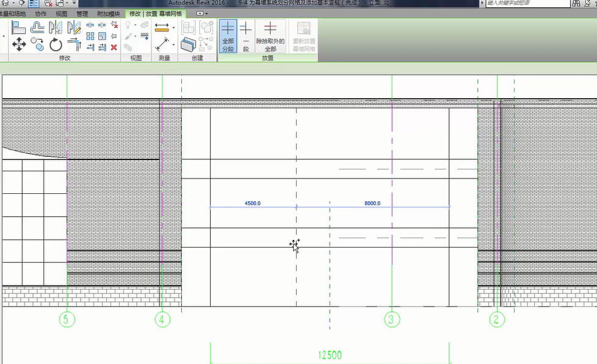This screenshot has width=597, height=364.
Task: Click the Offset tool icon
Action: [37, 27]
